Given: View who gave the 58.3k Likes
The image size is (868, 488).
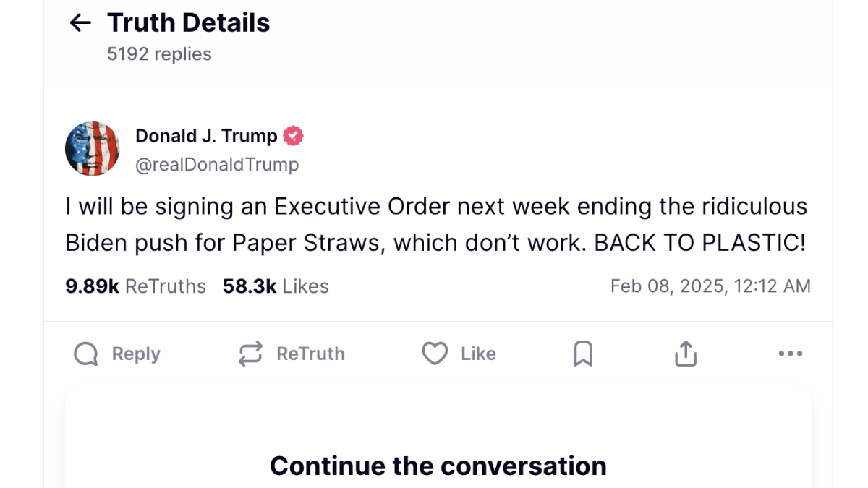Looking at the screenshot, I should point(276,286).
